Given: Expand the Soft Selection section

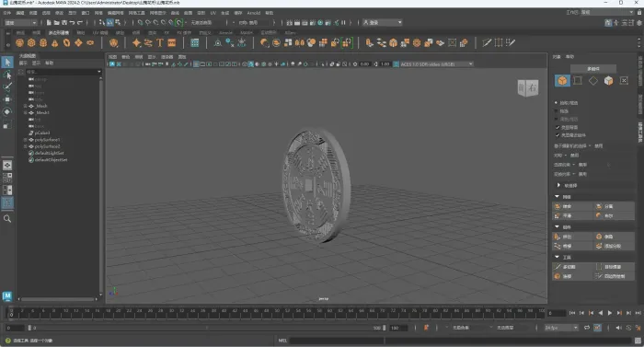Looking at the screenshot, I should [558, 185].
